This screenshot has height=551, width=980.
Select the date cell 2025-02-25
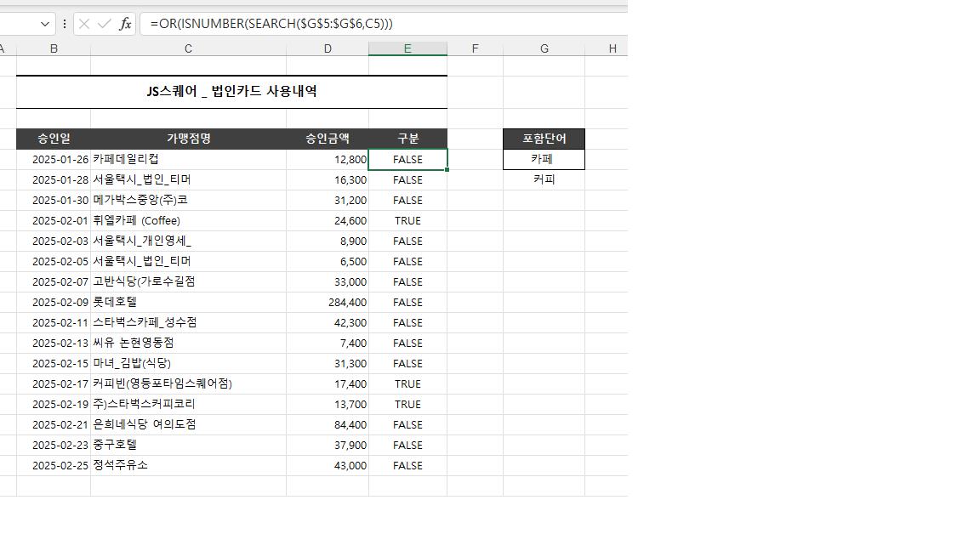53,465
